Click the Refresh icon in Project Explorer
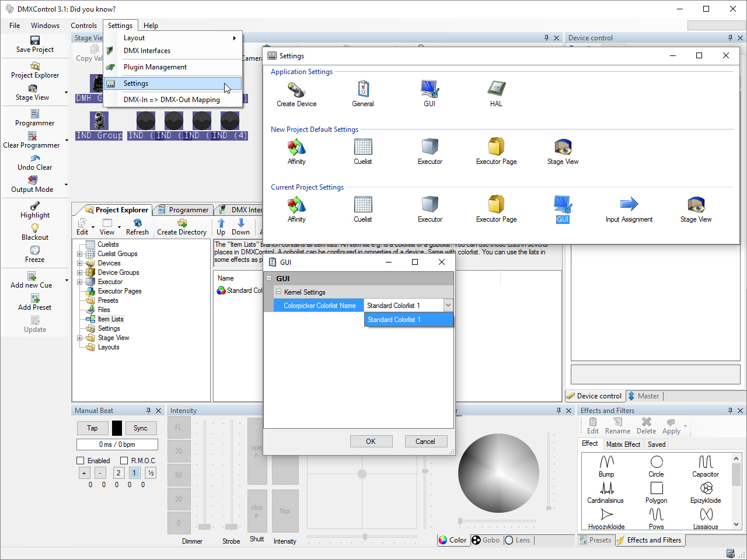The height and width of the screenshot is (560, 747). pos(137,223)
